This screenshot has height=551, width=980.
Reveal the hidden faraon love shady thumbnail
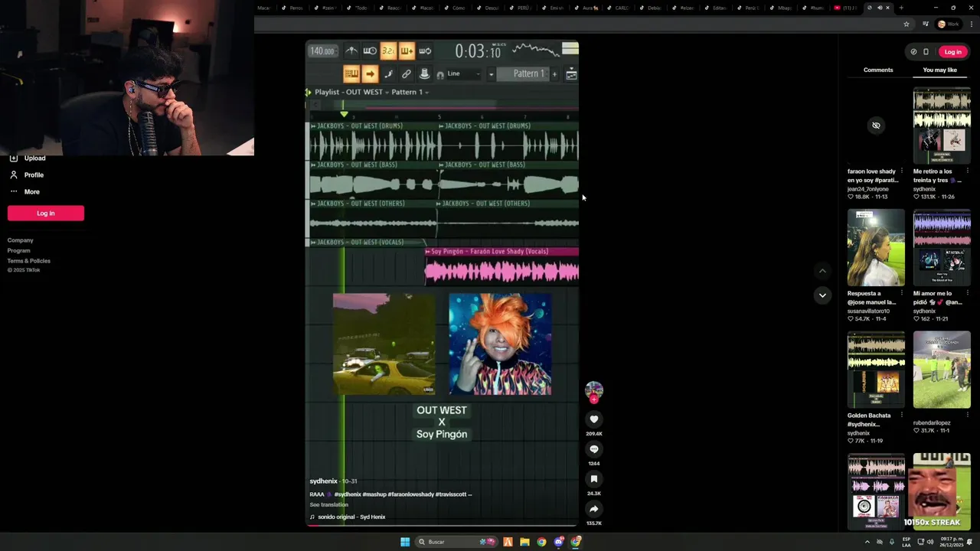pos(876,126)
